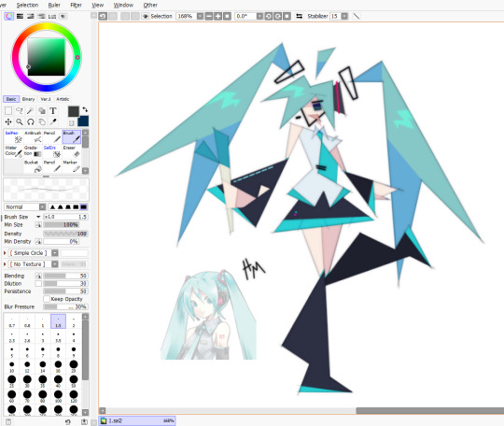
Task: Choose the Water Color tool
Action: 13,151
